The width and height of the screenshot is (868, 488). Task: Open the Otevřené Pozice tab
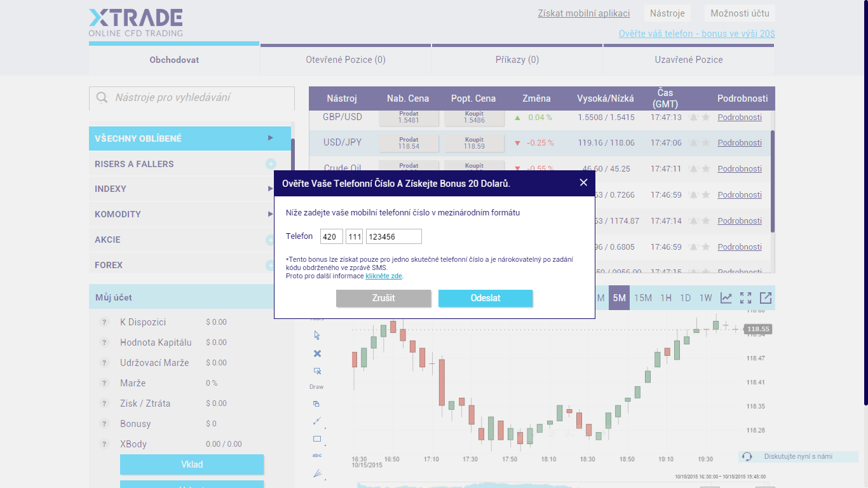tap(346, 60)
